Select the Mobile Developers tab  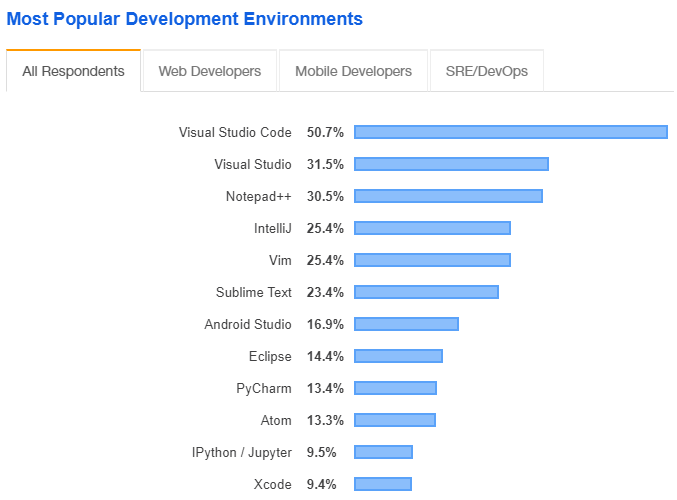coord(353,71)
